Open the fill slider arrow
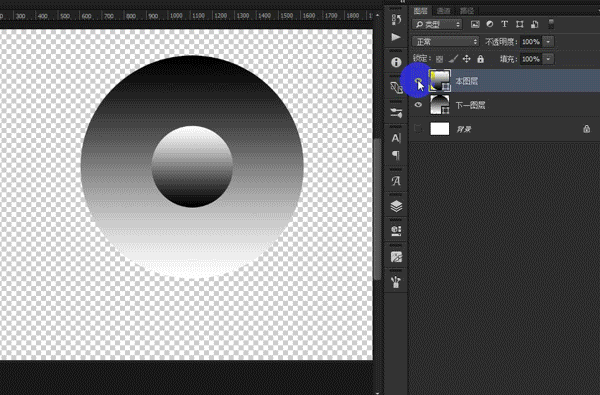 coord(548,59)
